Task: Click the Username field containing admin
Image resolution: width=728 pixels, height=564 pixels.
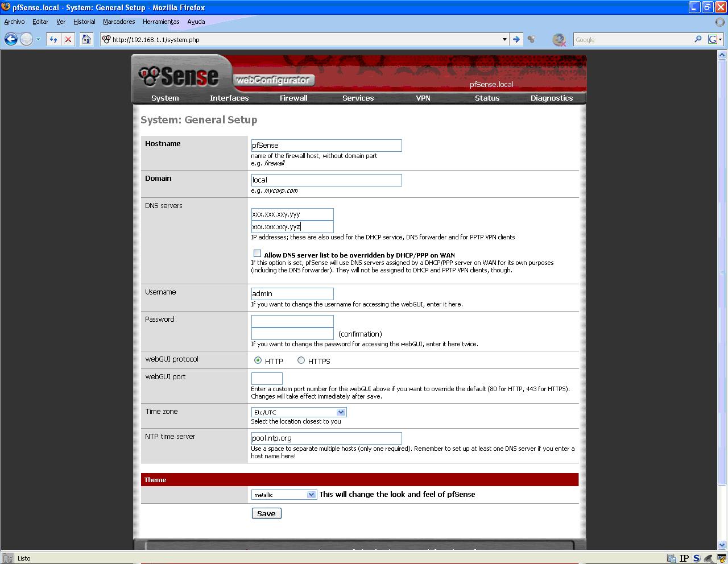Action: (x=292, y=294)
